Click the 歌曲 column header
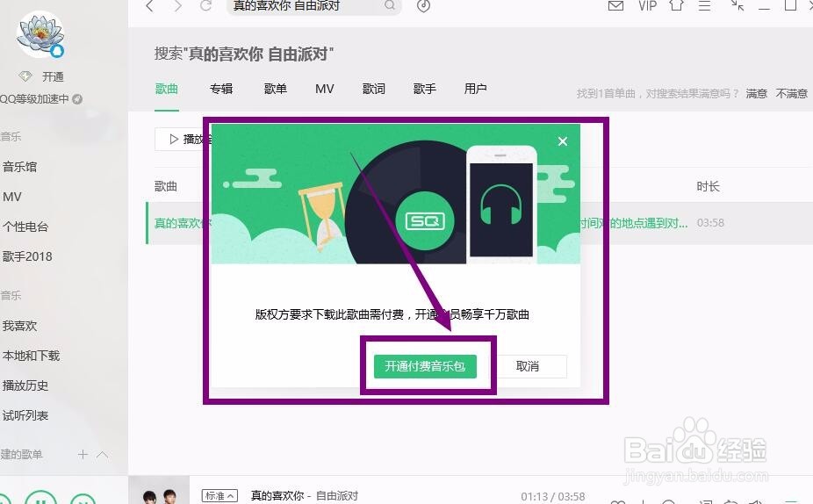 point(166,186)
